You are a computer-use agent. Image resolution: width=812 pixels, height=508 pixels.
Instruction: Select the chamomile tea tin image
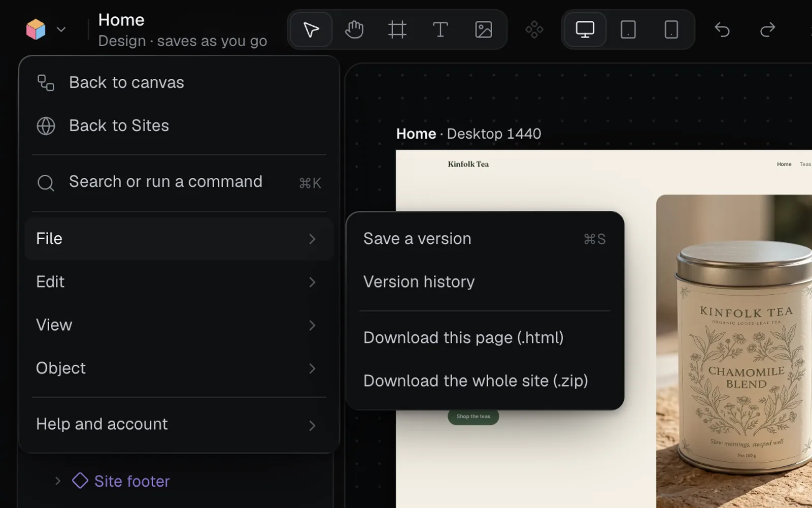coord(734,351)
